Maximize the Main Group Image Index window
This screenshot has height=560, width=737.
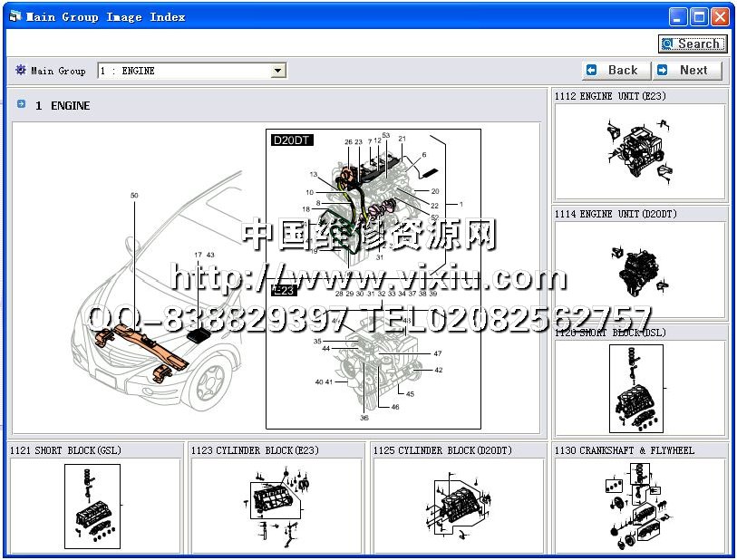[699, 16]
